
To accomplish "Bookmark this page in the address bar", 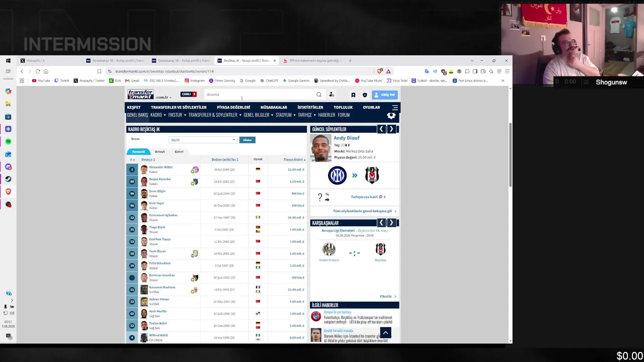I will pyautogui.click(x=99, y=71).
